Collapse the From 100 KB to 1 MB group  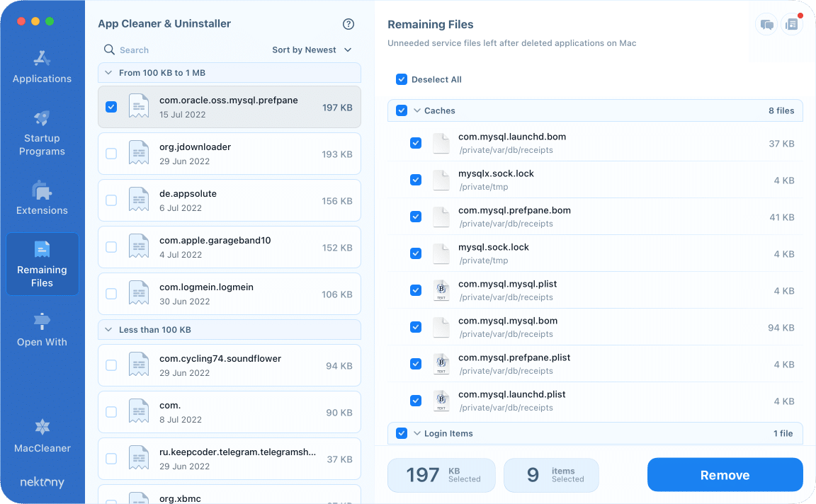tap(108, 73)
